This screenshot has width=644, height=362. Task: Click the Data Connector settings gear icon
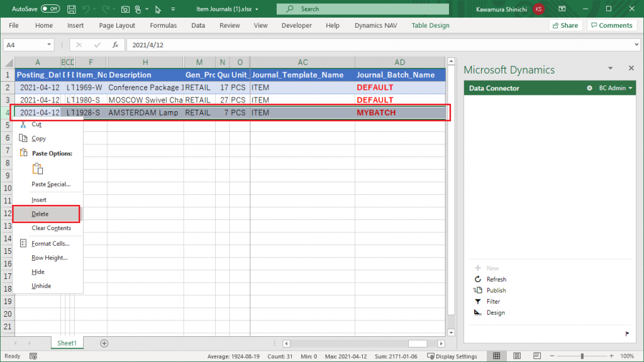[589, 88]
